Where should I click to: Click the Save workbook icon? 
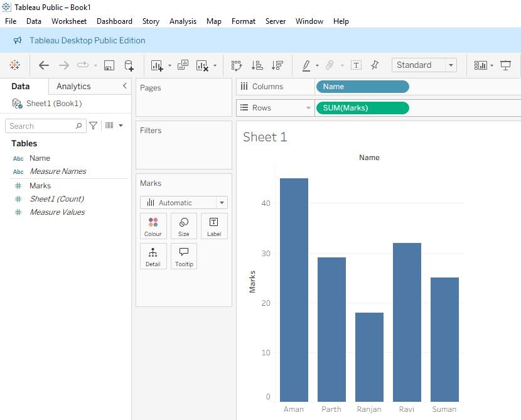109,65
